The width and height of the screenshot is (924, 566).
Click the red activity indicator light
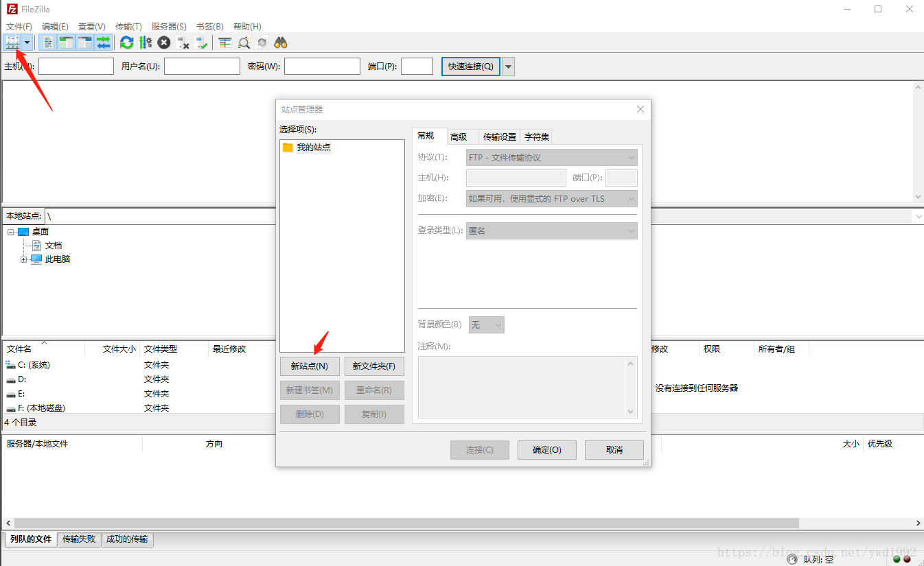tap(907, 559)
